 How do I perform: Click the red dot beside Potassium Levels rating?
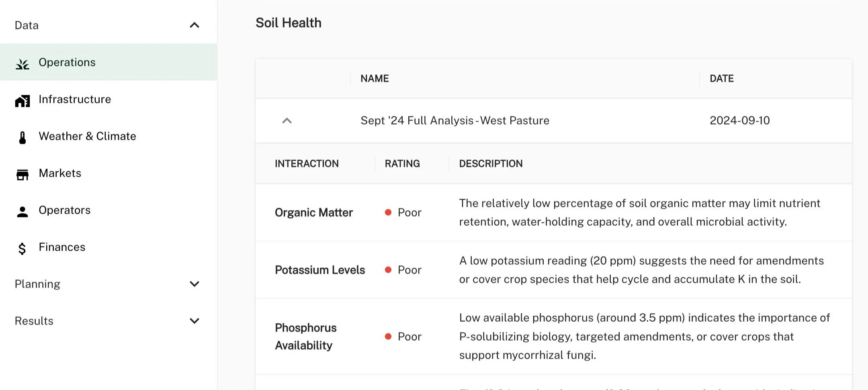(388, 270)
